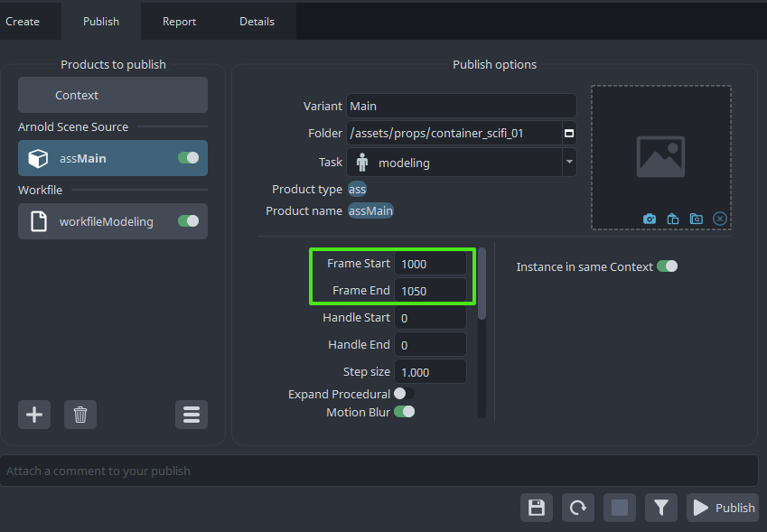Click the attributes panel scrollbar
Viewport: 767px width, 532px height.
point(482,284)
